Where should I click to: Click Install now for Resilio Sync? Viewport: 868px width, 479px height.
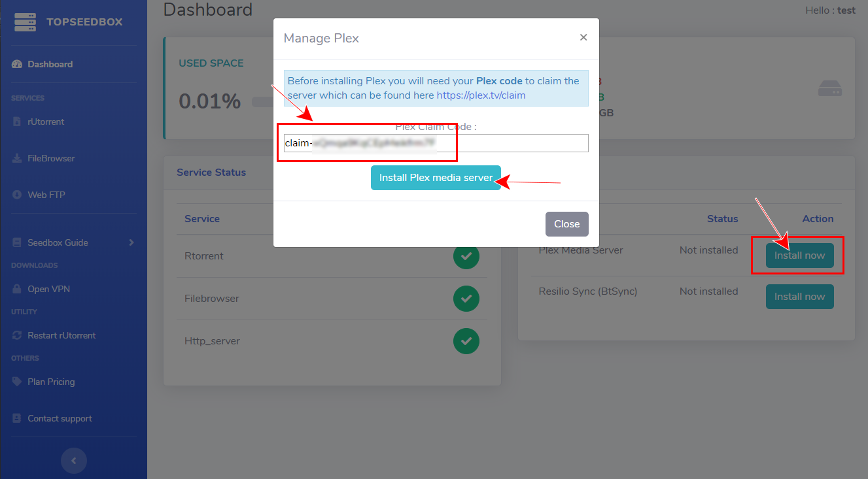pos(799,297)
